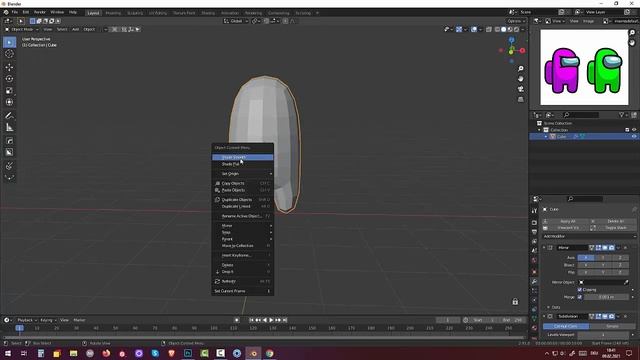Screen dimensions: 640x360
Task: Enable solid viewport shading mode
Action: [504, 29]
